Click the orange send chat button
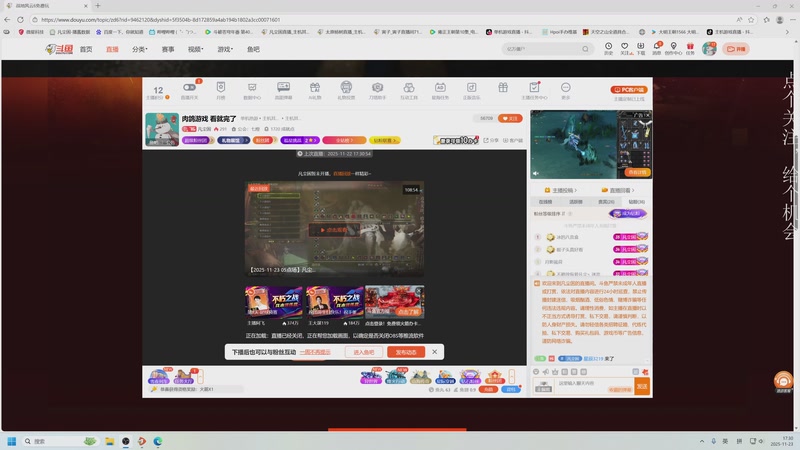 pyautogui.click(x=642, y=386)
